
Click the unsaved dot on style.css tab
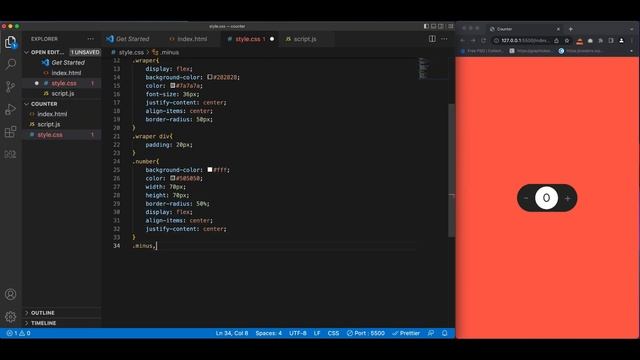click(272, 39)
